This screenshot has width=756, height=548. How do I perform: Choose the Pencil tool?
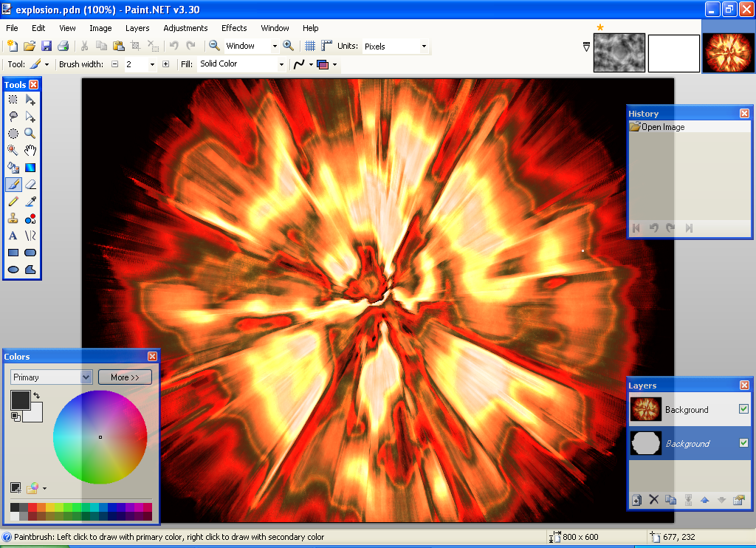click(13, 202)
